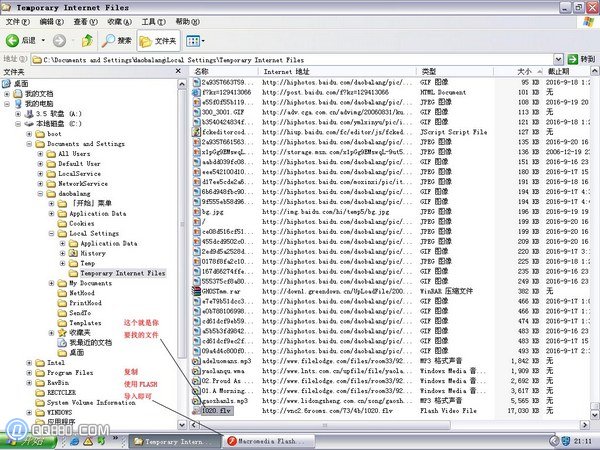
Task: Expand the Program Files node
Action: point(29,373)
